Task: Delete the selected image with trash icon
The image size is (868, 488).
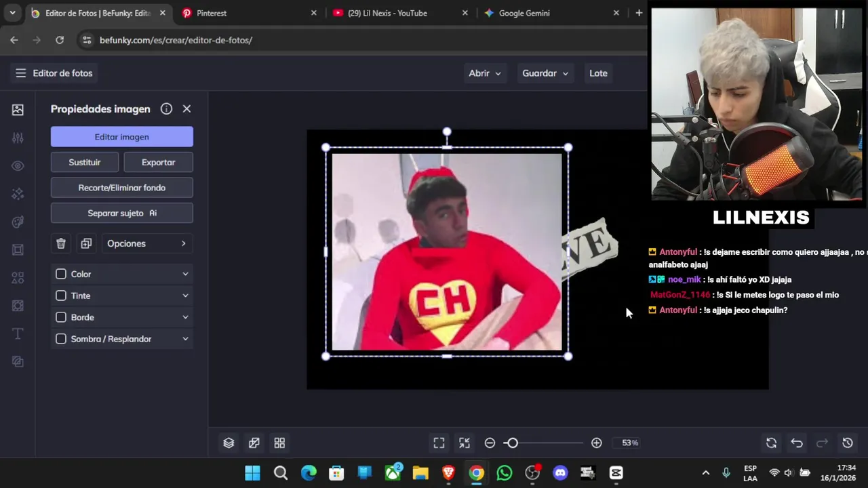Action: 61,243
